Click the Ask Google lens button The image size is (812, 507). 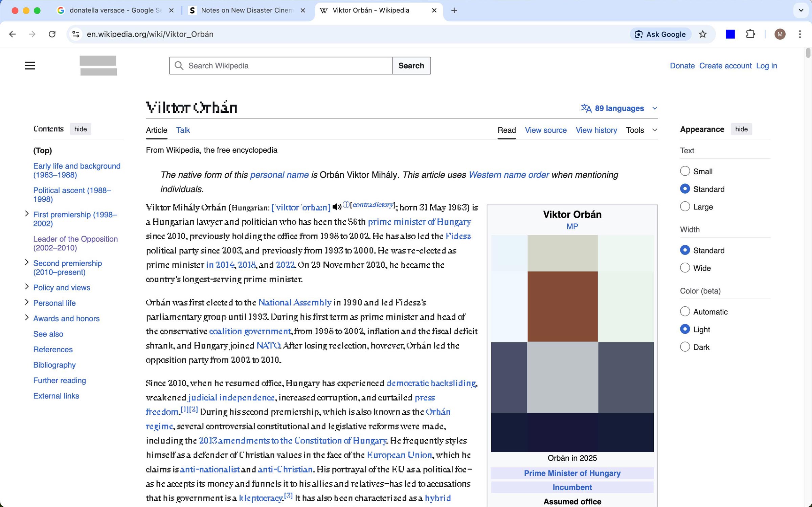pos(660,34)
